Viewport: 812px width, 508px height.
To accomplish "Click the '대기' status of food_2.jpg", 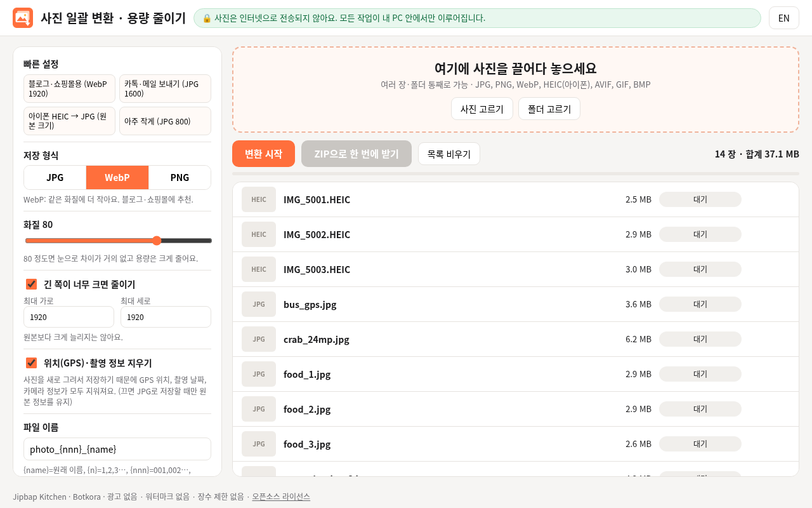I will click(x=700, y=409).
